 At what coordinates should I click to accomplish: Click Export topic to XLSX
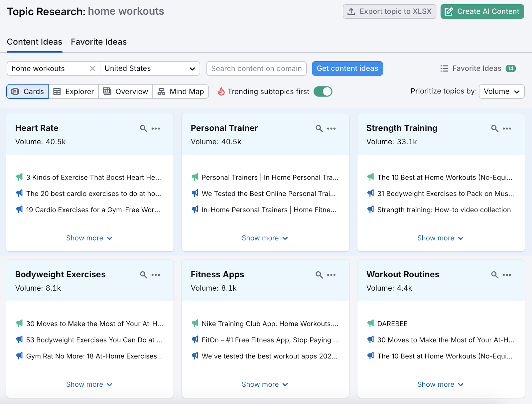coord(389,11)
